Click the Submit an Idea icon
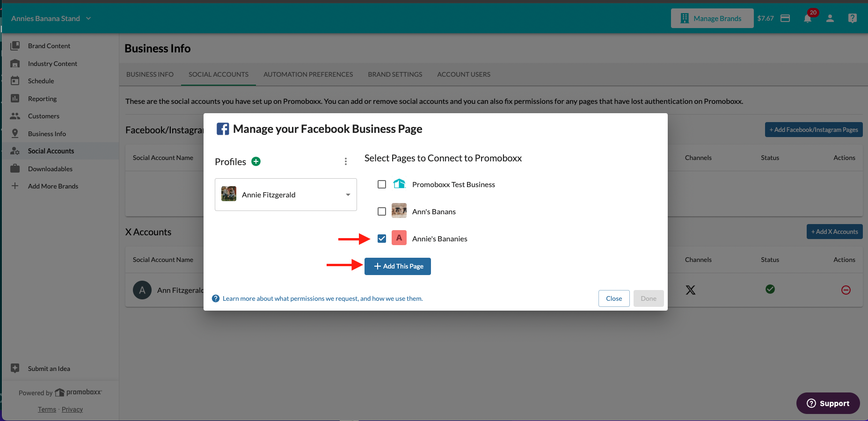This screenshot has width=868, height=421. 15,369
